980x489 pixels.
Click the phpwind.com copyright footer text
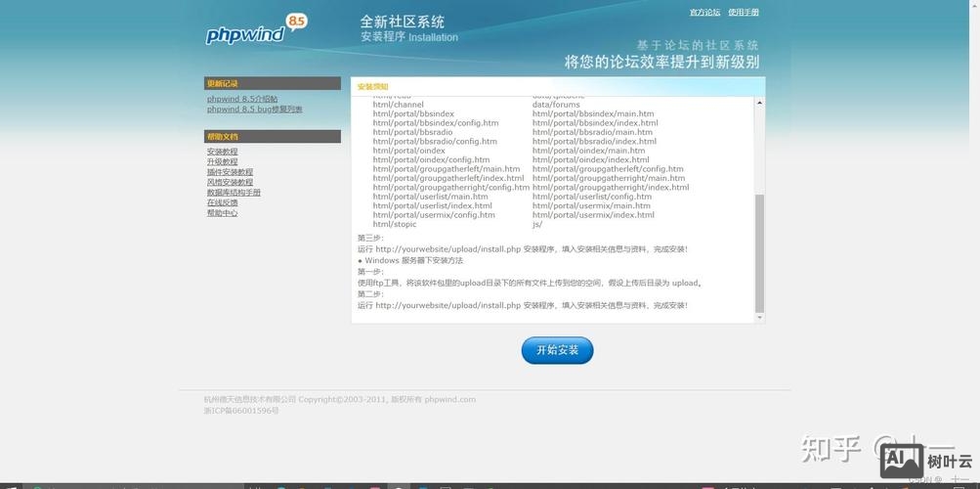[339, 399]
